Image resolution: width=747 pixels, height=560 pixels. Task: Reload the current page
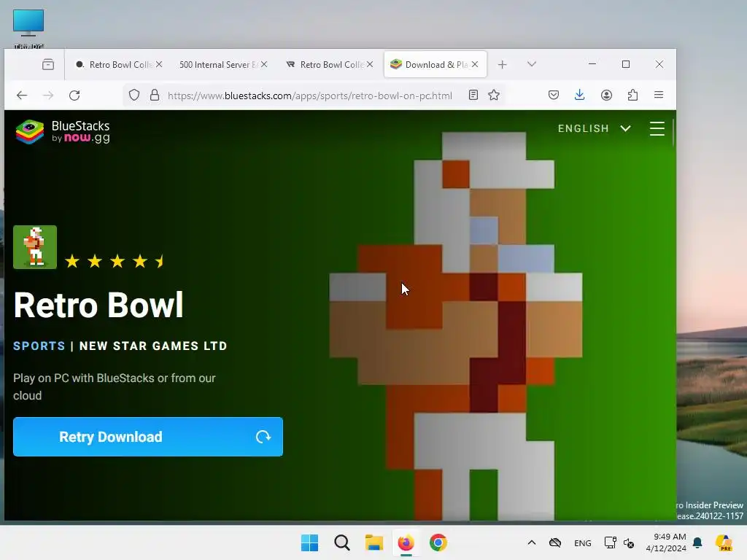74,96
